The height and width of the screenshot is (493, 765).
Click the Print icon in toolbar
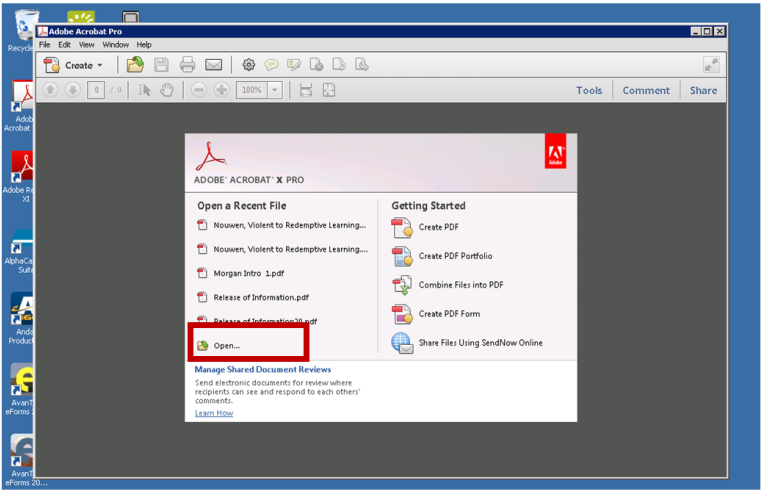pyautogui.click(x=187, y=65)
